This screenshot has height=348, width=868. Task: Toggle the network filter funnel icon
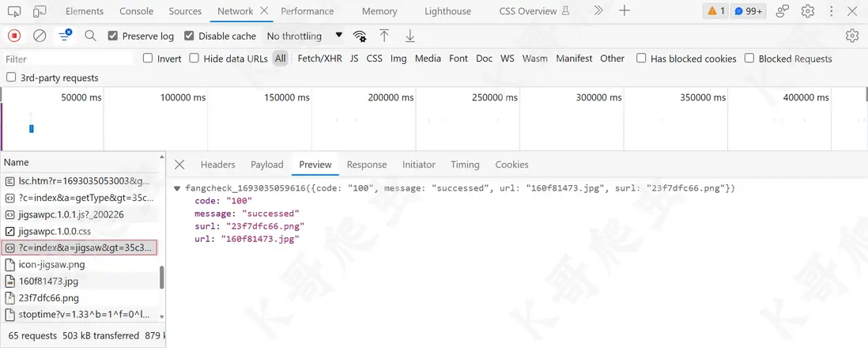click(66, 36)
